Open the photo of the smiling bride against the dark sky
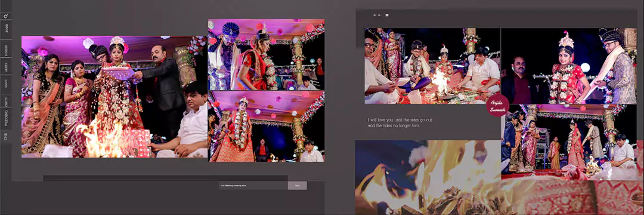Viewport: 644px width, 215px height. click(569, 66)
